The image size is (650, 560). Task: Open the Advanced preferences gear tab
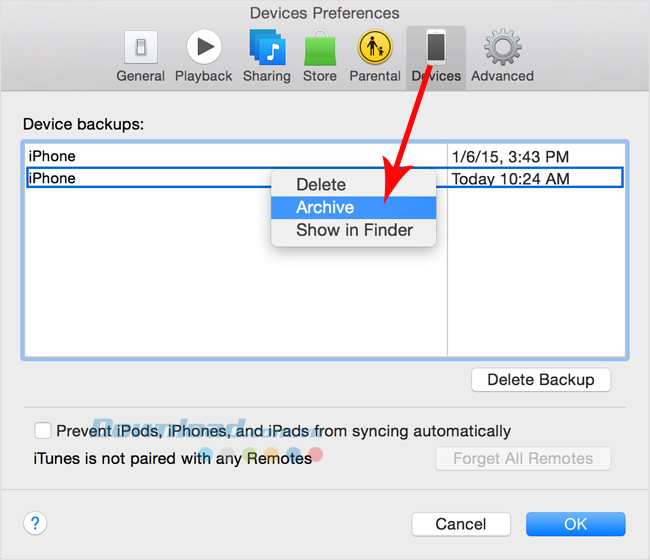[502, 57]
